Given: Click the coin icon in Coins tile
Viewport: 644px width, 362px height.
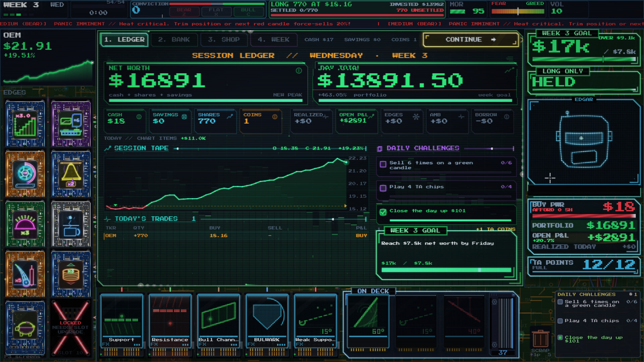Looking at the screenshot, I should tap(275, 117).
